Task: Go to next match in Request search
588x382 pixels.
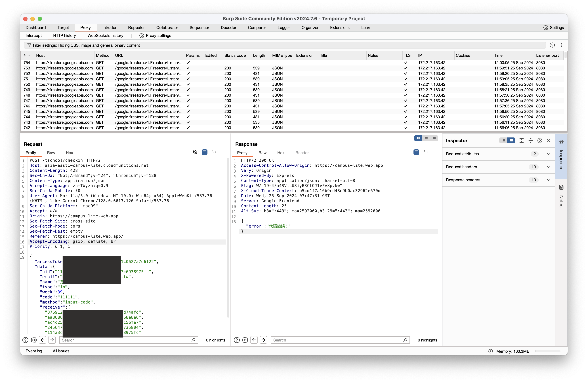Action: click(52, 340)
